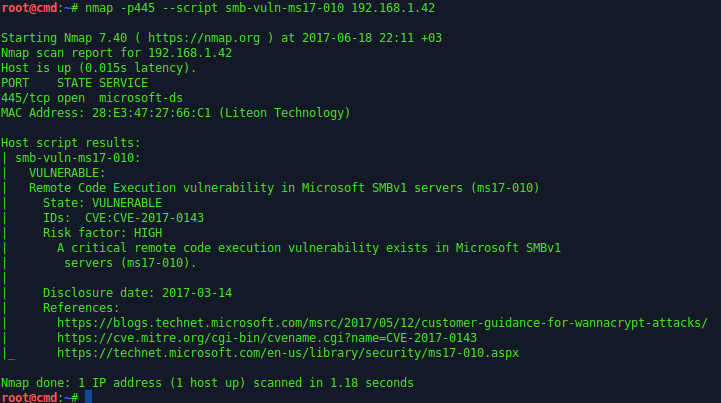Click the 'Host script results:' heading
Screen dimensions: 721x403
[x=71, y=143]
